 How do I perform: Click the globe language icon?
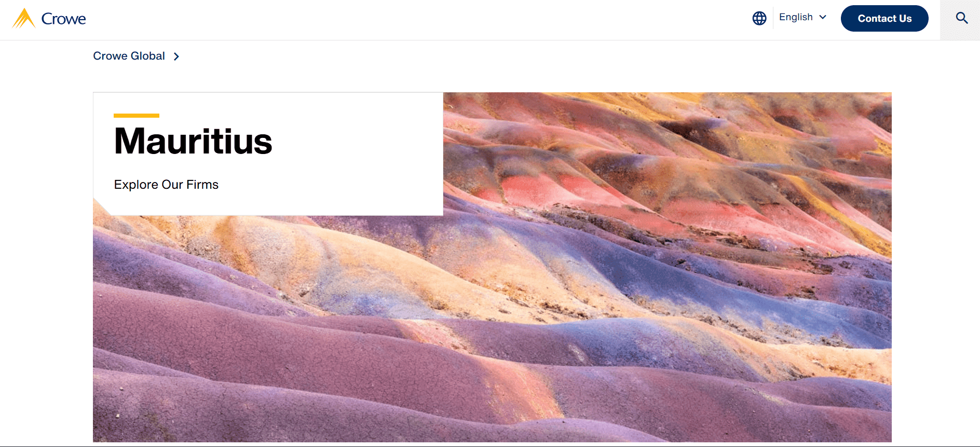pyautogui.click(x=759, y=18)
